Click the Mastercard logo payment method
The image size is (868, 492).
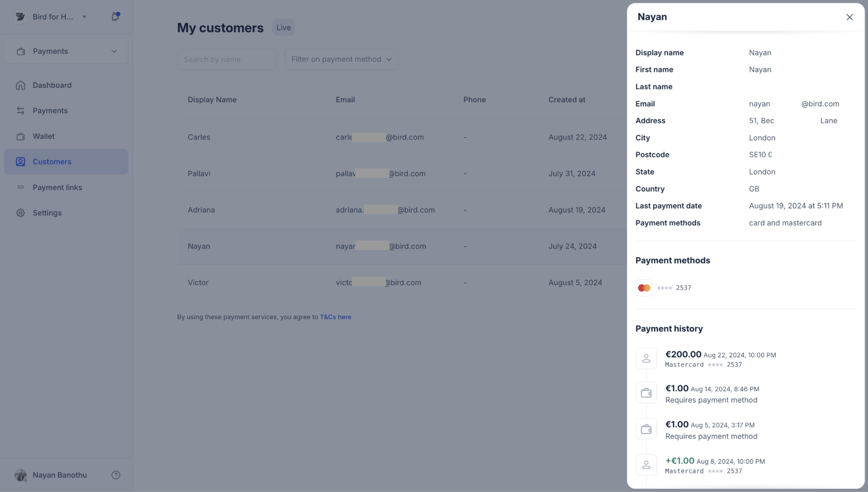[x=644, y=288]
